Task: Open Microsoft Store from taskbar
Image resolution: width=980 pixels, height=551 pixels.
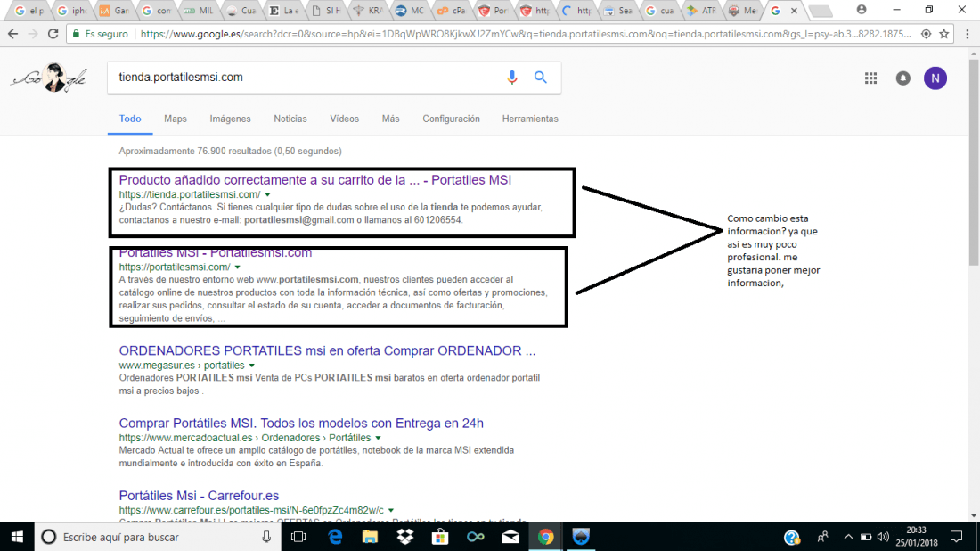Action: coord(440,537)
